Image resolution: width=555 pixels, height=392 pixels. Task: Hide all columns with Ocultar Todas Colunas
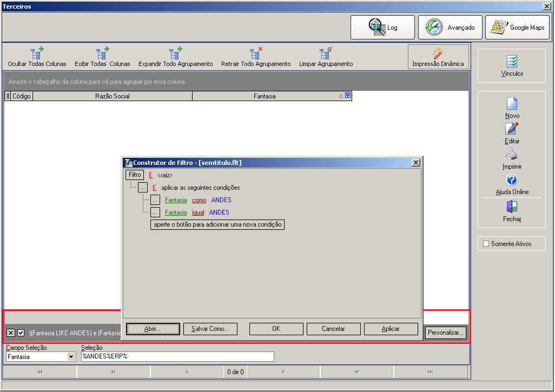click(x=37, y=57)
